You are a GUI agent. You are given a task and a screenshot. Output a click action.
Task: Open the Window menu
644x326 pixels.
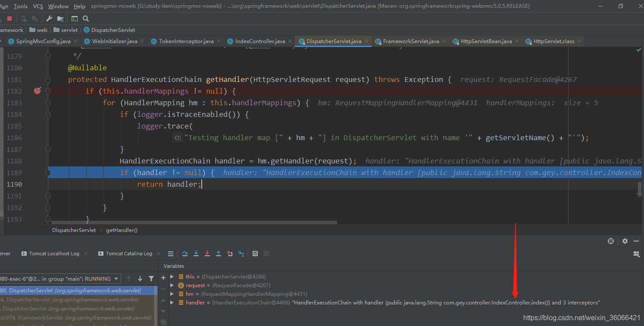58,6
